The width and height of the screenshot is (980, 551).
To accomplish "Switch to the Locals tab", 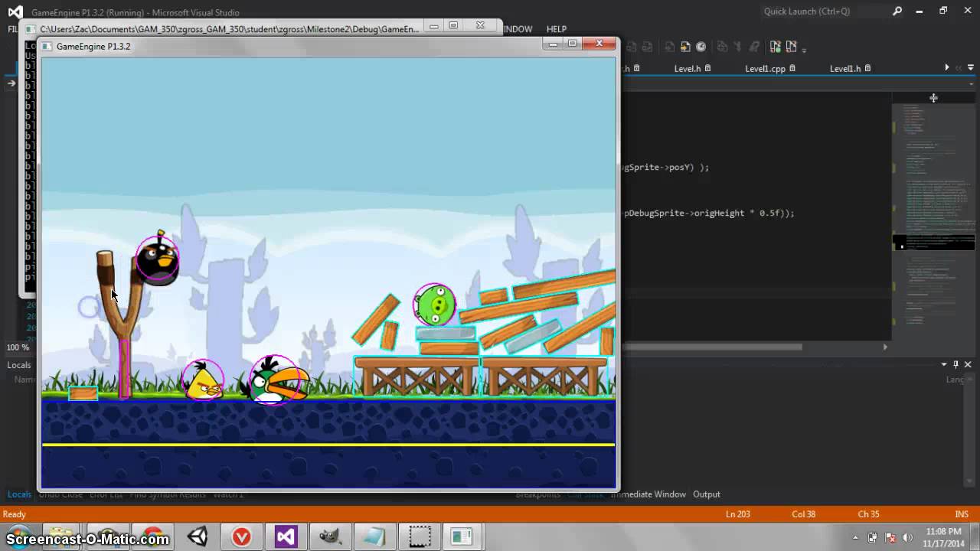I will coord(19,494).
